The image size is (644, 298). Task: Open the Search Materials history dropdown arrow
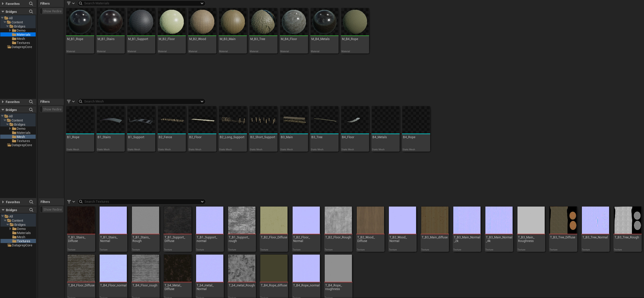click(x=202, y=3)
